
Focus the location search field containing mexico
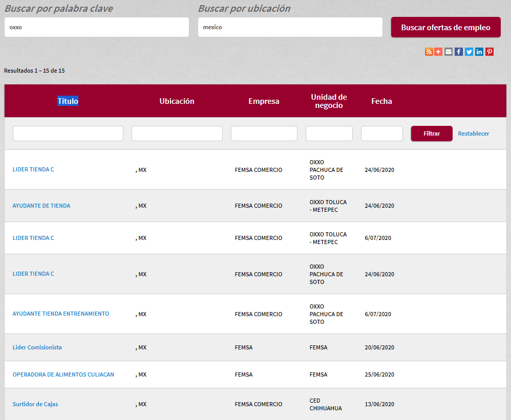coord(290,27)
